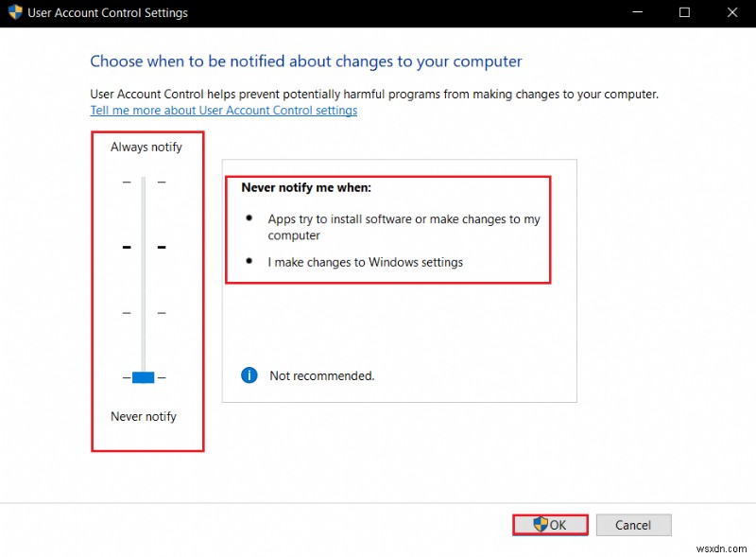The width and height of the screenshot is (756, 557).
Task: Open Tell me more about User Account Control link
Action: (x=223, y=111)
